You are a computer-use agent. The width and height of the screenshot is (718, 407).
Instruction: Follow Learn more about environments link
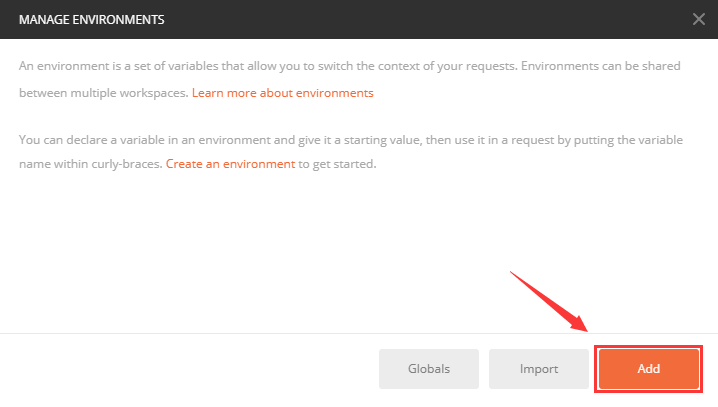pos(283,93)
